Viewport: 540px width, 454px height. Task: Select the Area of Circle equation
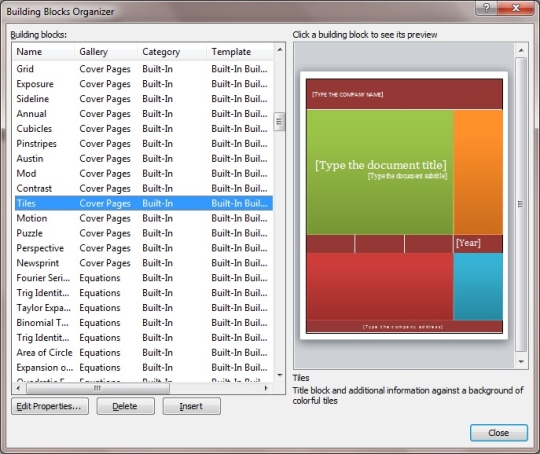click(144, 352)
